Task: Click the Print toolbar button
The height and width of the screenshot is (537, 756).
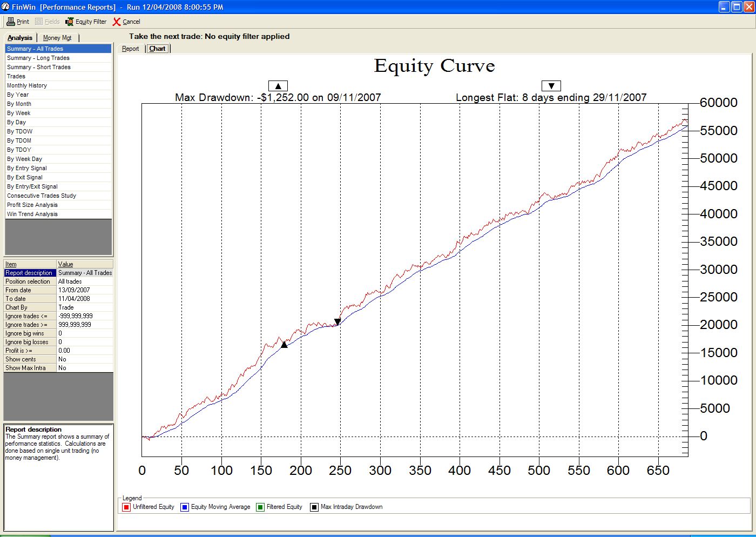Action: (x=18, y=22)
